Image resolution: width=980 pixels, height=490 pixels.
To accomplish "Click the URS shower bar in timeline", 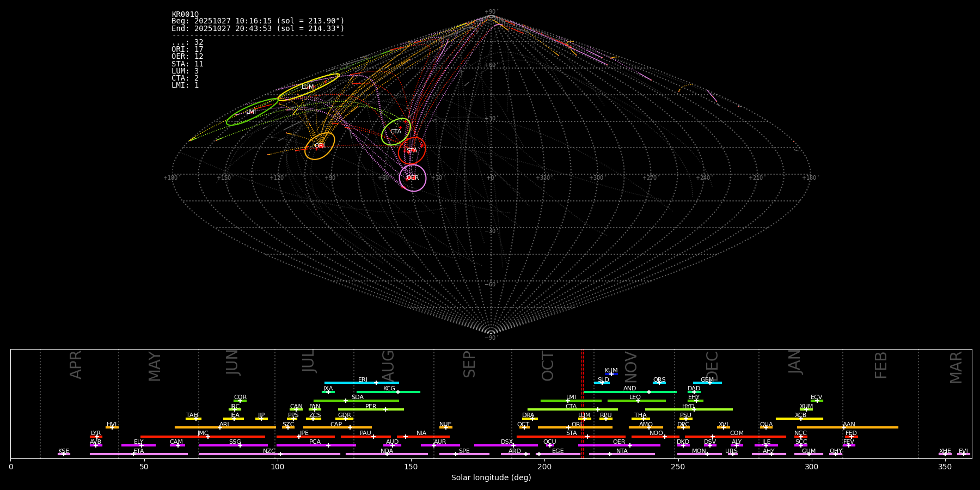I will (x=732, y=454).
